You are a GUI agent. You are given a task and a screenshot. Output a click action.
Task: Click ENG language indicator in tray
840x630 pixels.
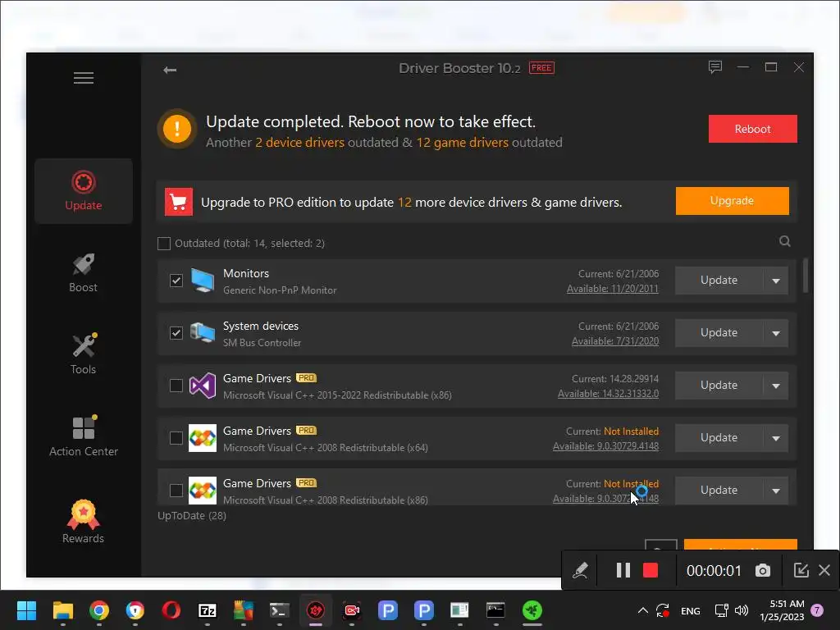(x=691, y=611)
